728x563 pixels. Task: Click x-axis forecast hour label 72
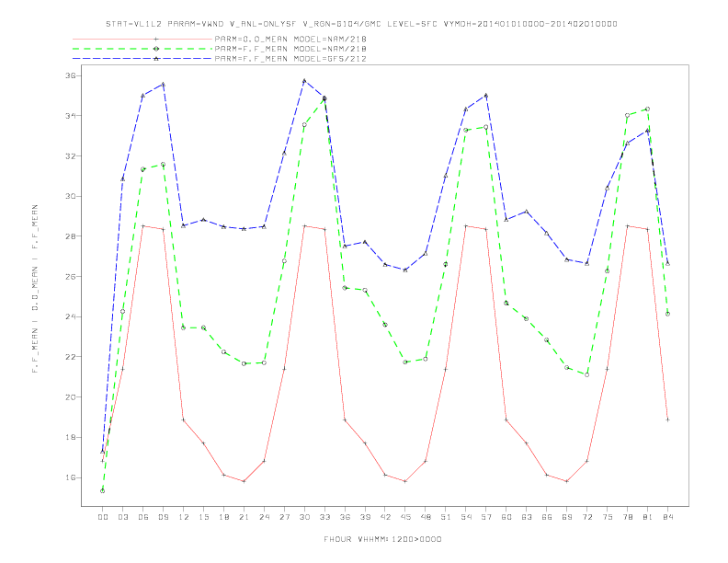tap(586, 517)
